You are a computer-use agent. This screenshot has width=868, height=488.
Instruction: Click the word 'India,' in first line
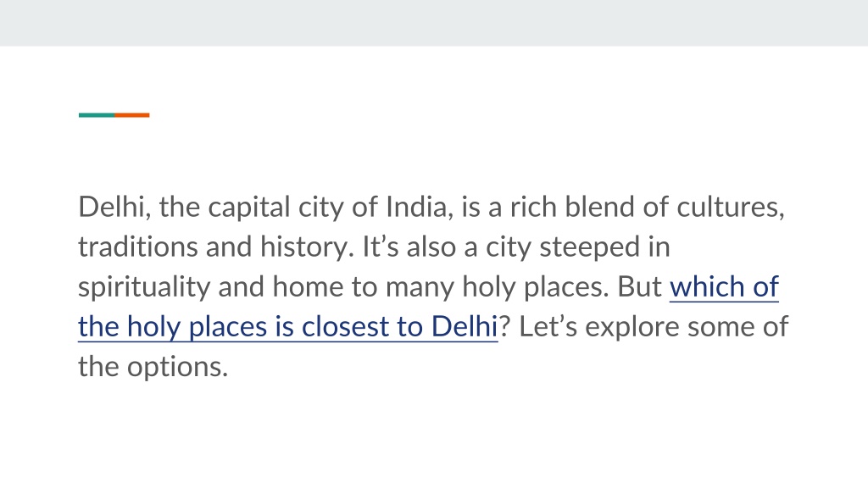(419, 208)
